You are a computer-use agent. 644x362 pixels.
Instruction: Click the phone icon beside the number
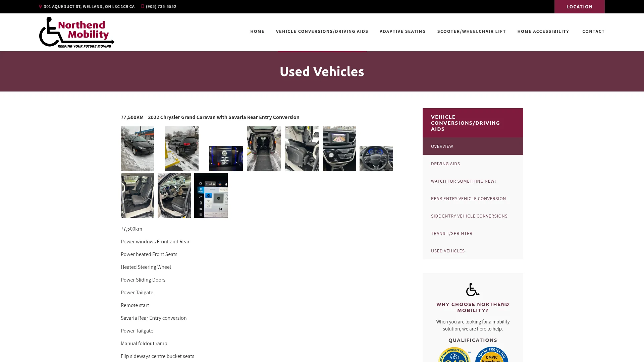pyautogui.click(x=143, y=6)
